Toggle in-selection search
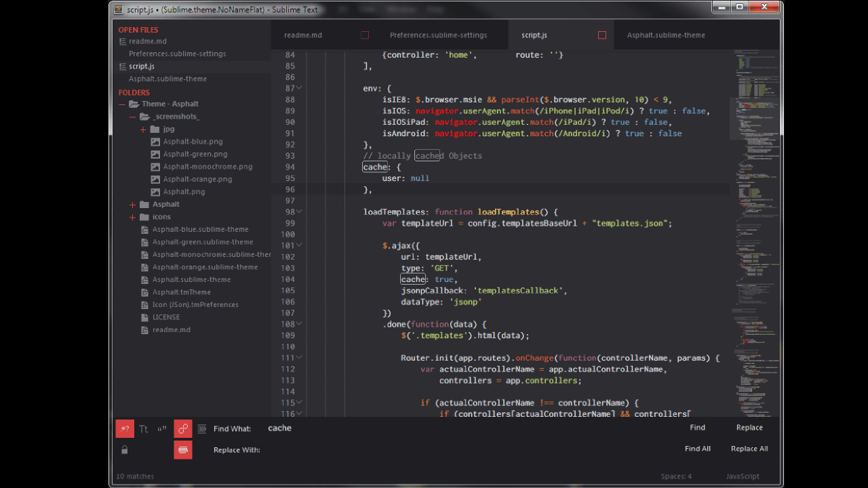The height and width of the screenshot is (488, 868). (202, 428)
